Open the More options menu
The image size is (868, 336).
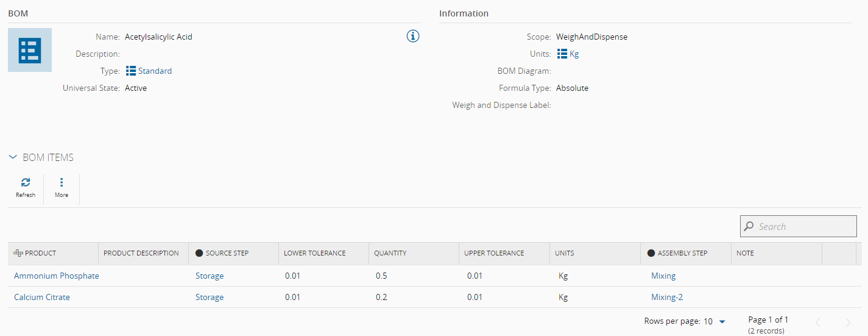62,183
